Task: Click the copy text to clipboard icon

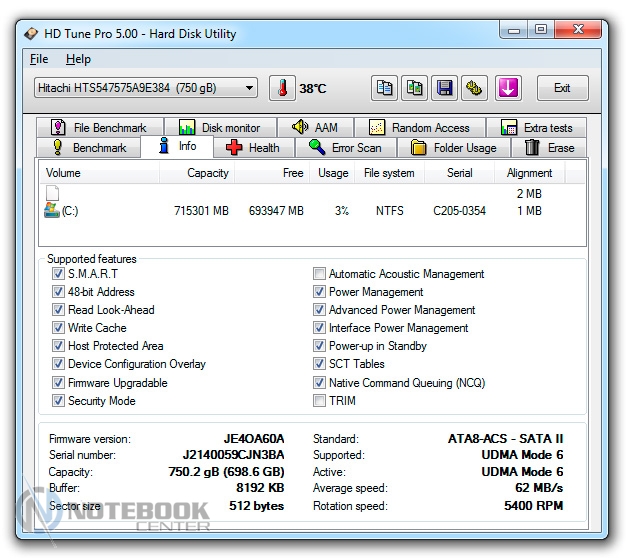Action: tap(385, 88)
